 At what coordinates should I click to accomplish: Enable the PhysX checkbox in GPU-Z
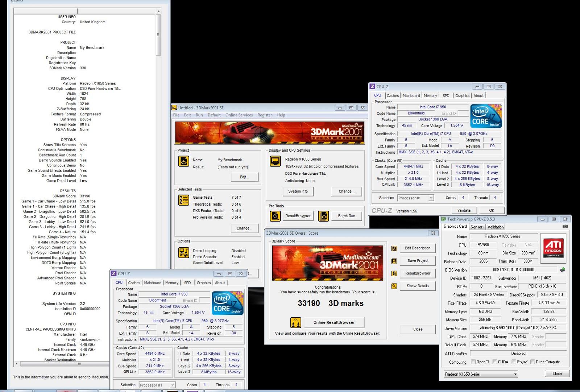click(514, 362)
